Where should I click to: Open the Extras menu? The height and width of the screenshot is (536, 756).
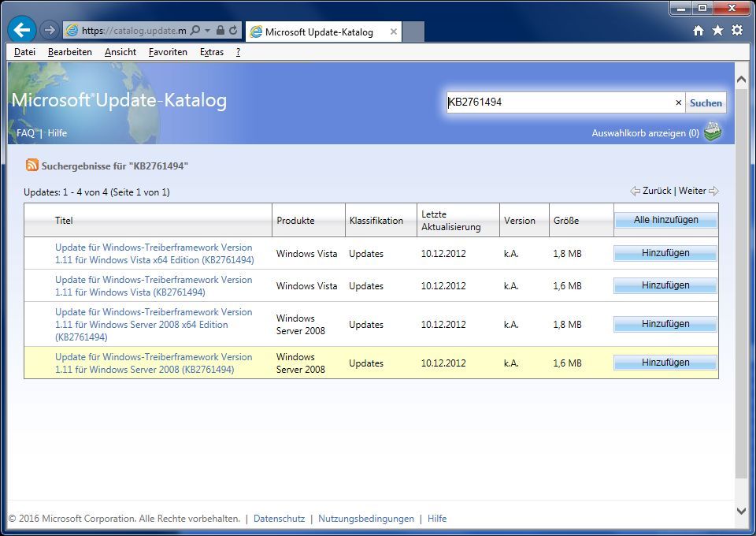[212, 52]
